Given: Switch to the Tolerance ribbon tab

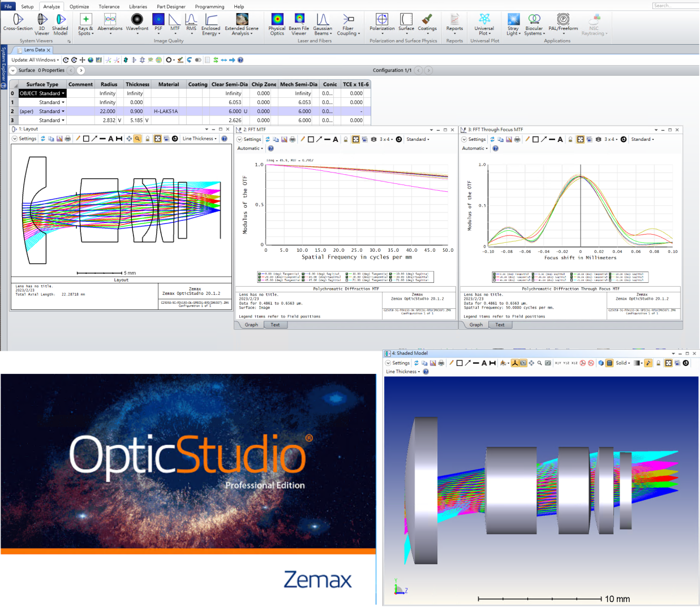Looking at the screenshot, I should (109, 6).
